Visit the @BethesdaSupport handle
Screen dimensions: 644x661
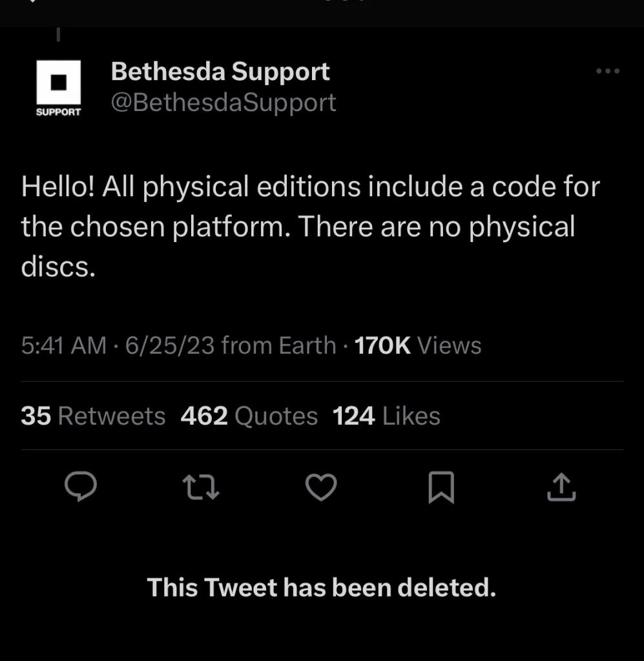click(x=223, y=103)
